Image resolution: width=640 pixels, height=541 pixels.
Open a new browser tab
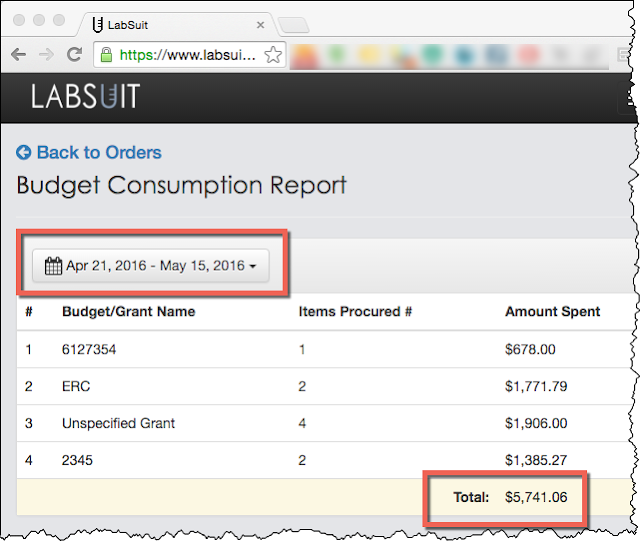tap(293, 24)
